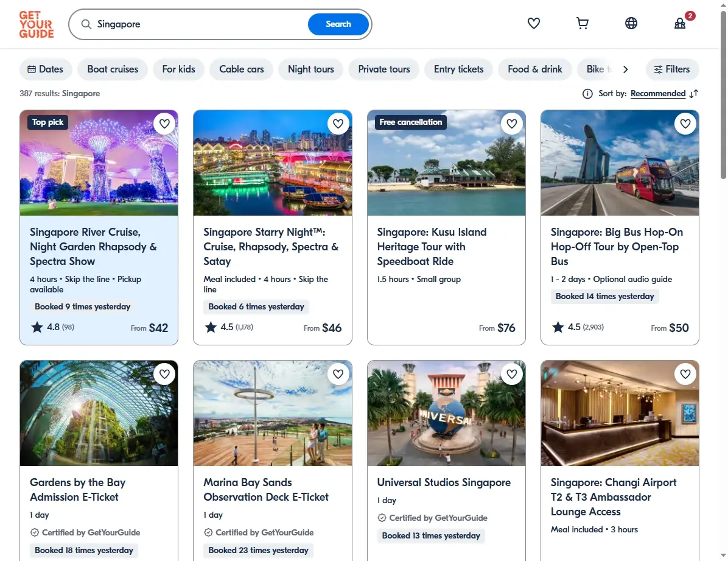
Task: Favorite the Gardens by the Bay card
Action: pyautogui.click(x=164, y=373)
